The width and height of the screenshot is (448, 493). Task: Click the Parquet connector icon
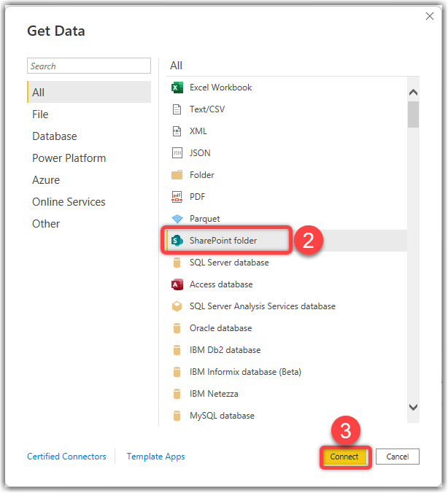point(177,219)
